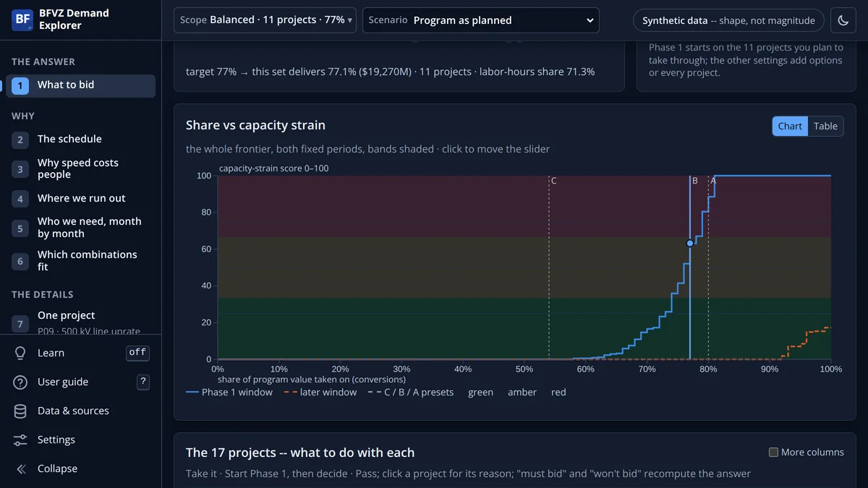This screenshot has width=868, height=488.
Task: Toggle Phase 1 window legend entry
Action: tap(229, 393)
